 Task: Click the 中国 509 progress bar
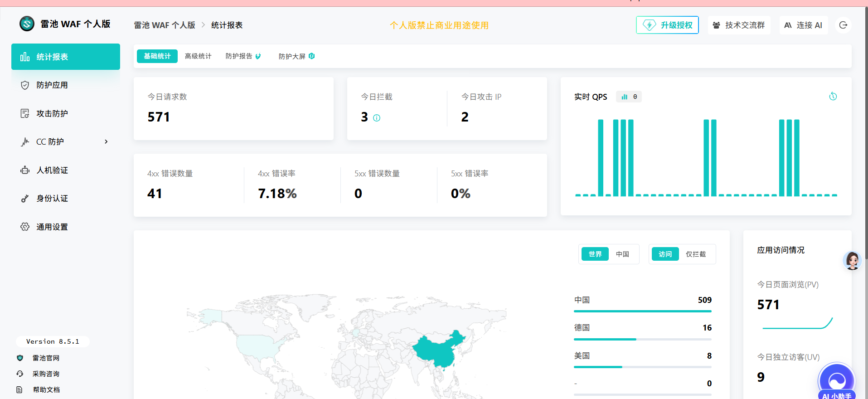643,311
